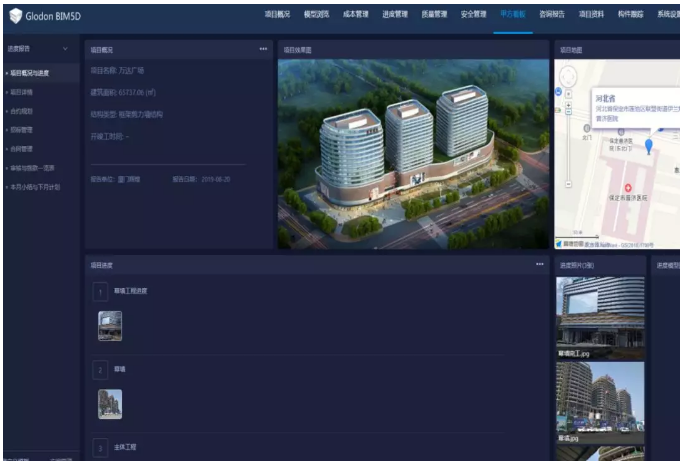Click the 主体工程 progress item title
Screen dimensions: 688x466
click(125, 447)
